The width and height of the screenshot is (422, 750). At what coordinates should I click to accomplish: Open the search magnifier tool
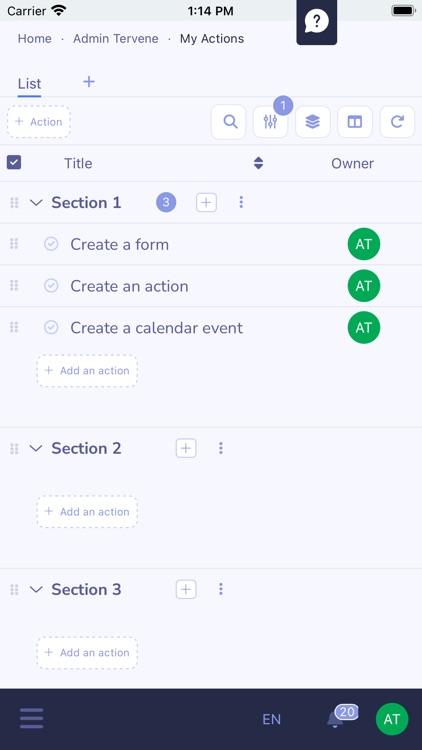coord(229,122)
